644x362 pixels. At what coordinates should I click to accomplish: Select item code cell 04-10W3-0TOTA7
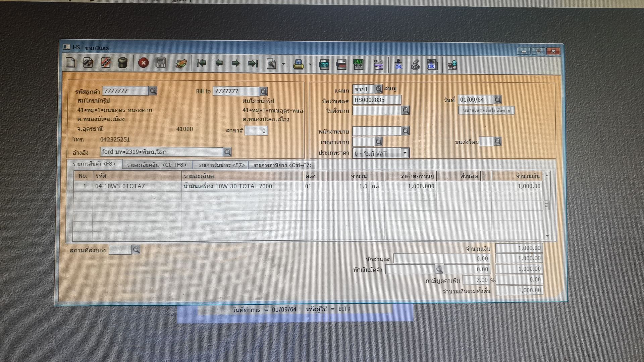click(x=137, y=186)
